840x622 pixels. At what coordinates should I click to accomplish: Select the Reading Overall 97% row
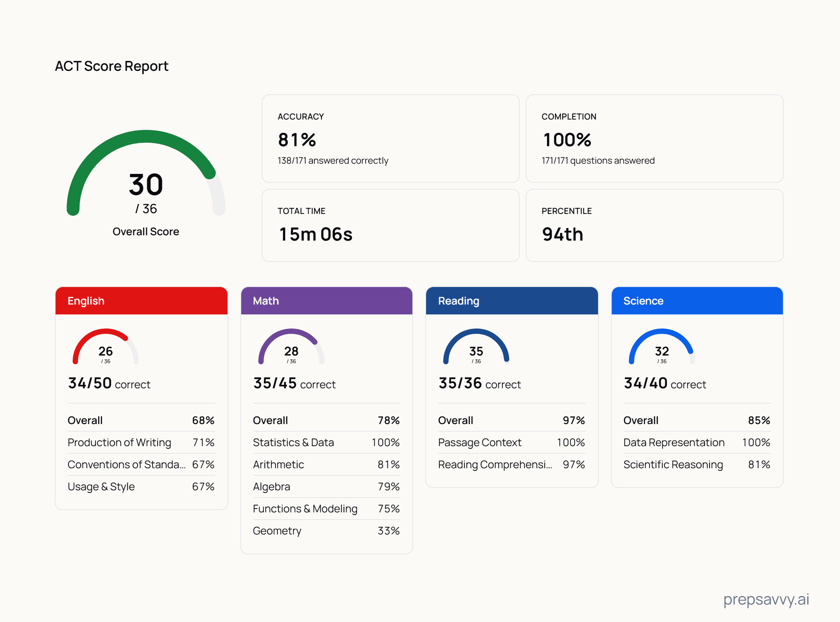click(512, 420)
